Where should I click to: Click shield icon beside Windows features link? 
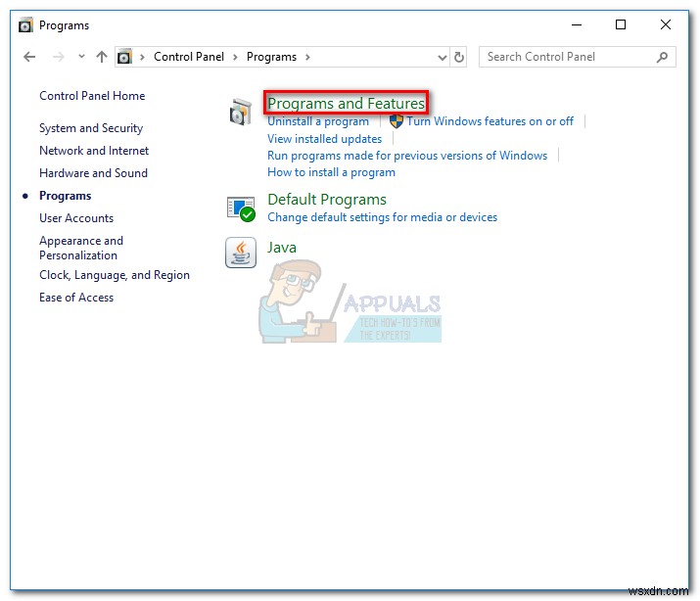[396, 121]
